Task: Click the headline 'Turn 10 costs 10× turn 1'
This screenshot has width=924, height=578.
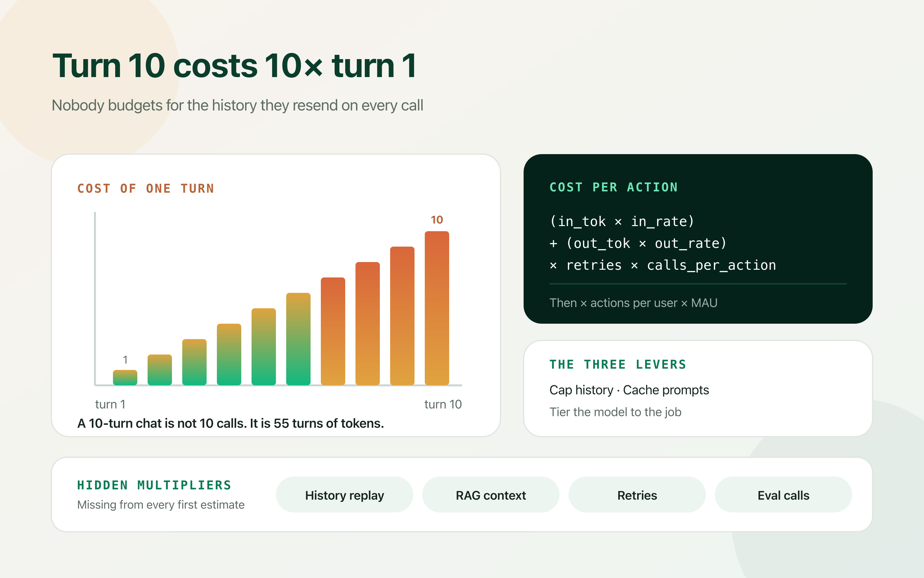Action: pyautogui.click(x=234, y=66)
